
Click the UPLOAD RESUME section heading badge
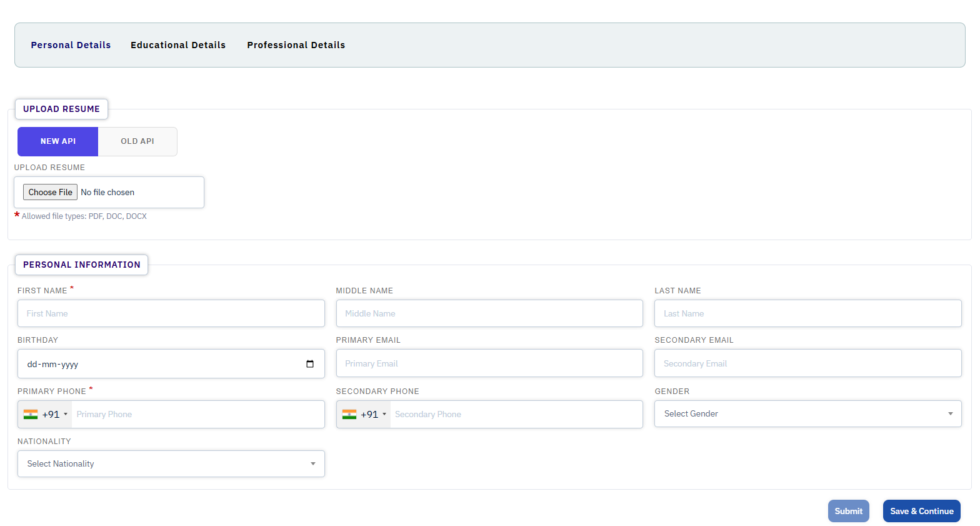(61, 109)
